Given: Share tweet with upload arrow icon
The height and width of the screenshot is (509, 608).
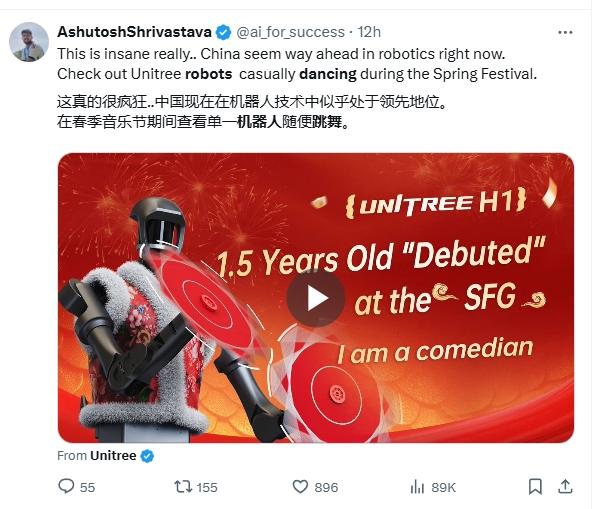Looking at the screenshot, I should click(x=565, y=486).
